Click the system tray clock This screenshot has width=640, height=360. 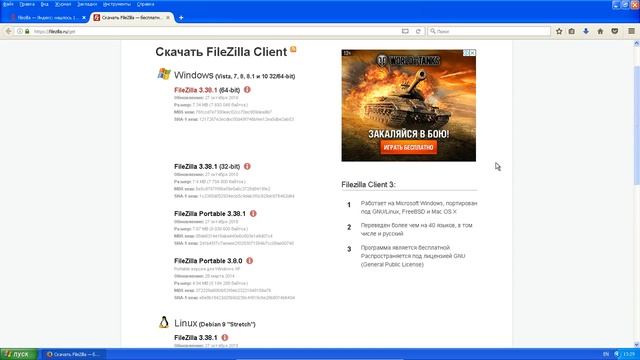coord(629,354)
